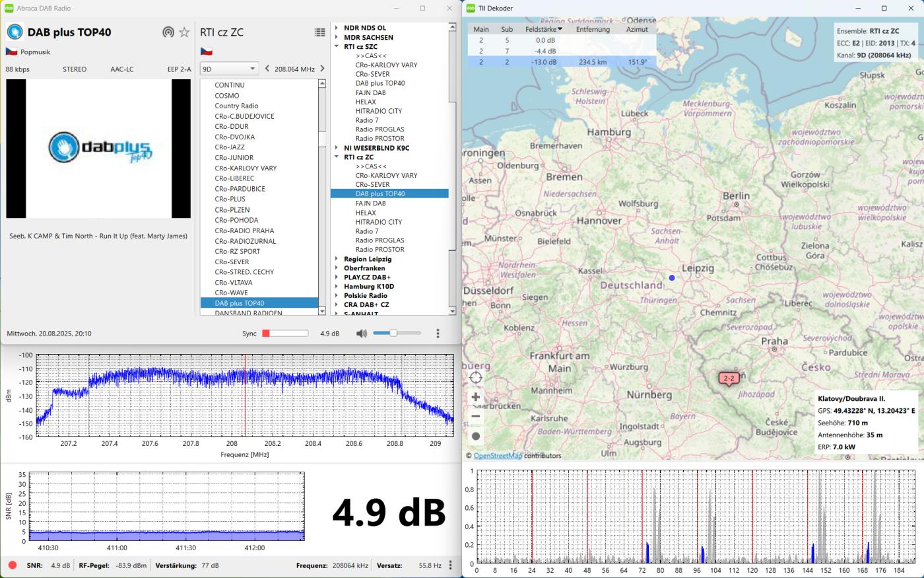Image resolution: width=924 pixels, height=578 pixels.
Task: Go to next channel using right chevron
Action: coord(322,69)
